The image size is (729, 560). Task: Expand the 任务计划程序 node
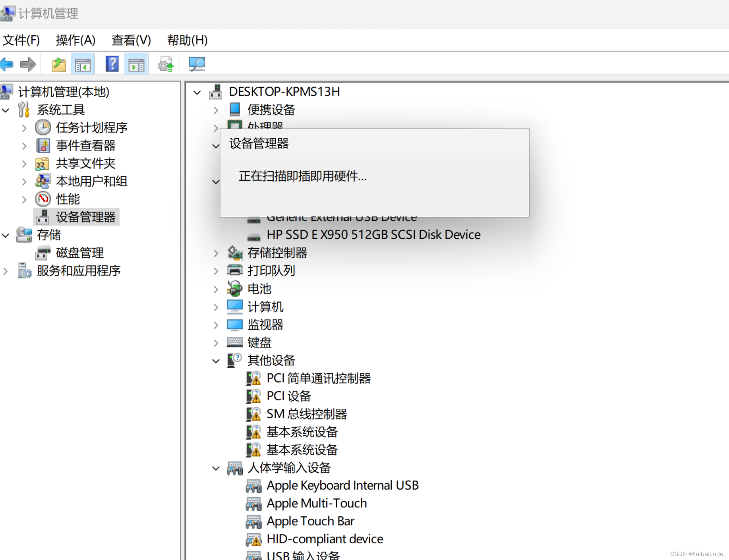coord(24,128)
